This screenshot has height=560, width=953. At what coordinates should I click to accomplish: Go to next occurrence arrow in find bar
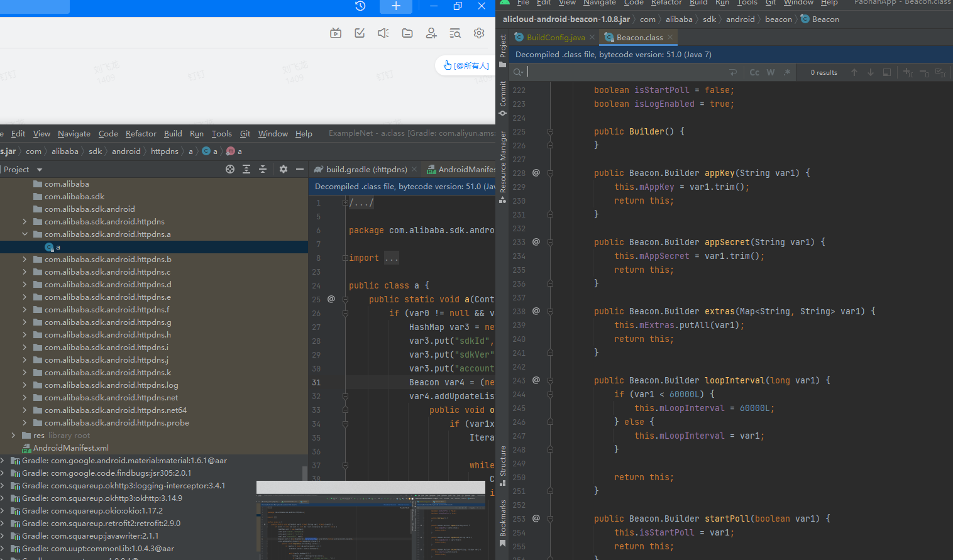(x=871, y=72)
